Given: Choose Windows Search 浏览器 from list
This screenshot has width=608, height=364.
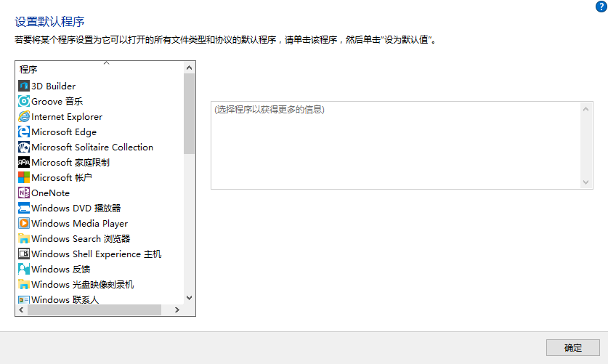Looking at the screenshot, I should coord(81,238).
